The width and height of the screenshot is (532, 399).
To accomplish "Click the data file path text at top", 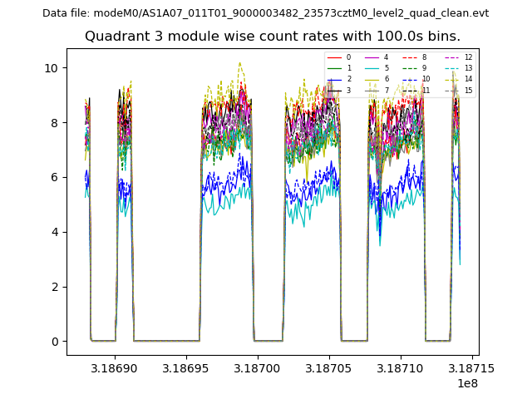I will (x=265, y=13).
